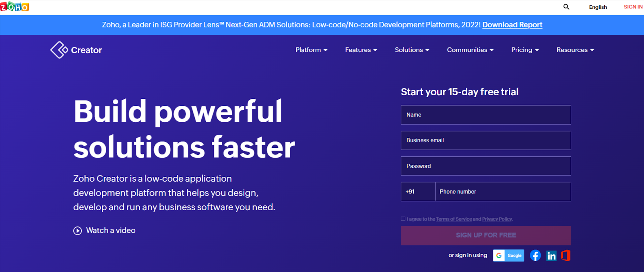The height and width of the screenshot is (272, 644).
Task: Sign in using Microsoft Office icon
Action: (x=566, y=256)
